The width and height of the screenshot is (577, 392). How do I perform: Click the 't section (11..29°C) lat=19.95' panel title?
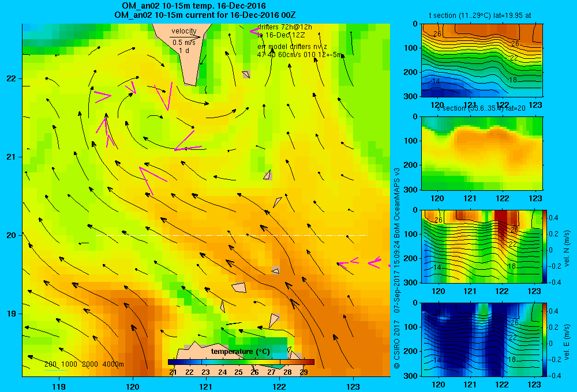click(480, 16)
